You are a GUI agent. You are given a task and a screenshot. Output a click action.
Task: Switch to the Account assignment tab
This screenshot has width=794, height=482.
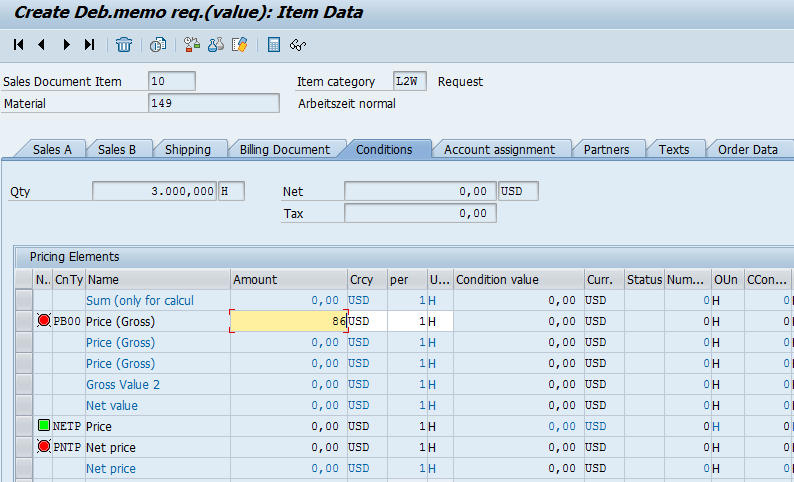499,149
